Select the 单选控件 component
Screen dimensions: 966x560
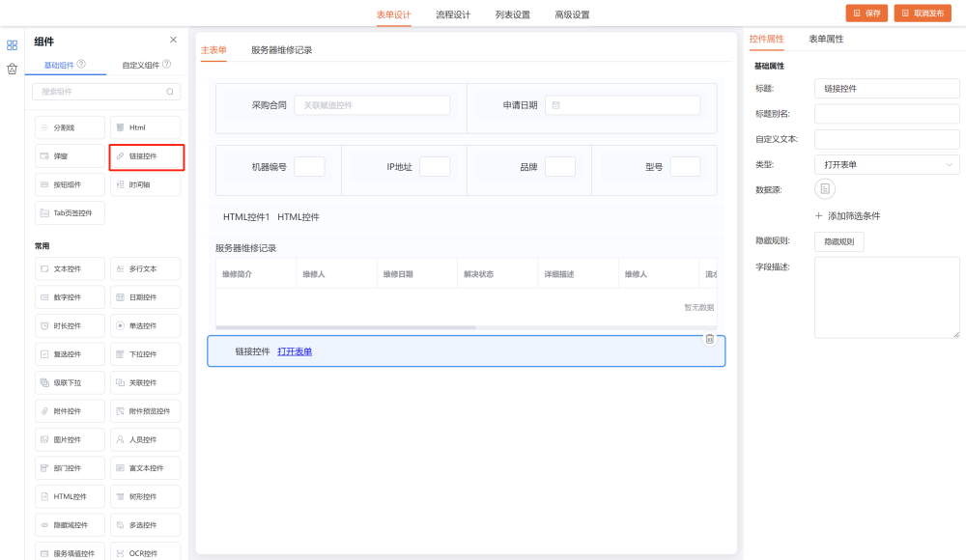coord(145,326)
